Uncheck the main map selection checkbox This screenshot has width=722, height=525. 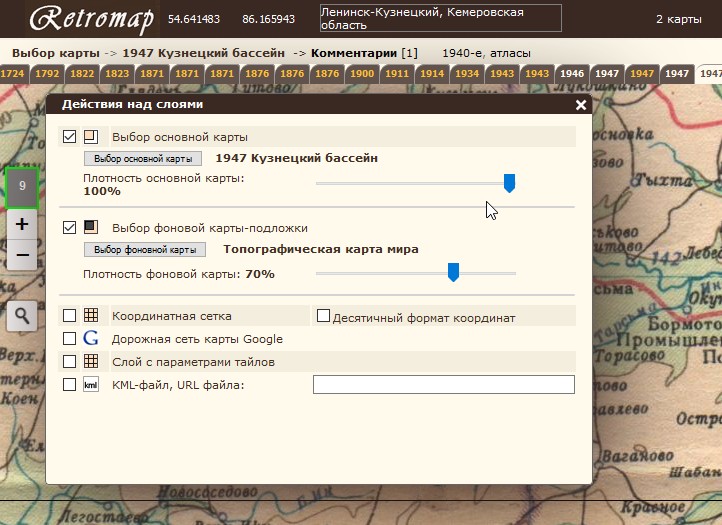point(69,137)
